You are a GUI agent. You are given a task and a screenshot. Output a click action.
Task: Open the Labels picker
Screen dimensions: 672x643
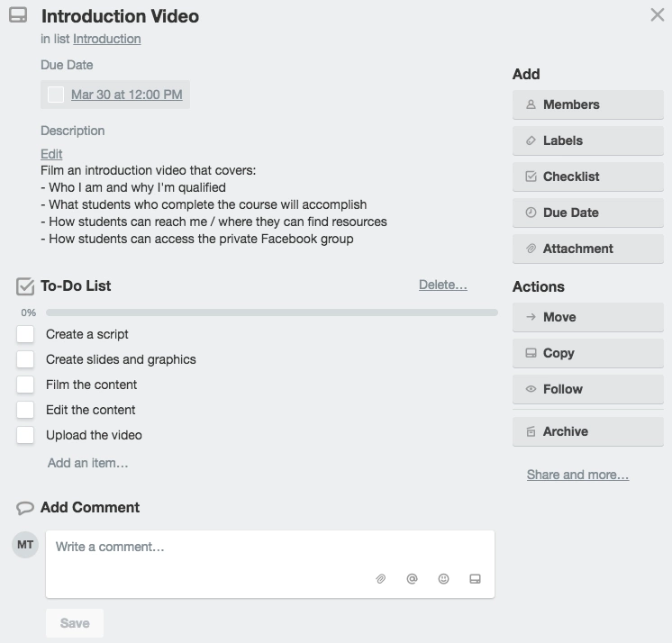(587, 140)
